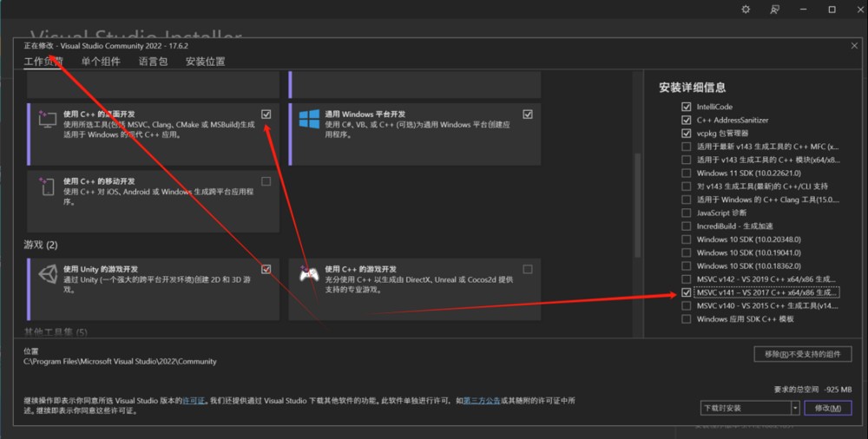Check the C++/CLI 支持 for v143 component
This screenshot has height=439, width=868.
687,186
